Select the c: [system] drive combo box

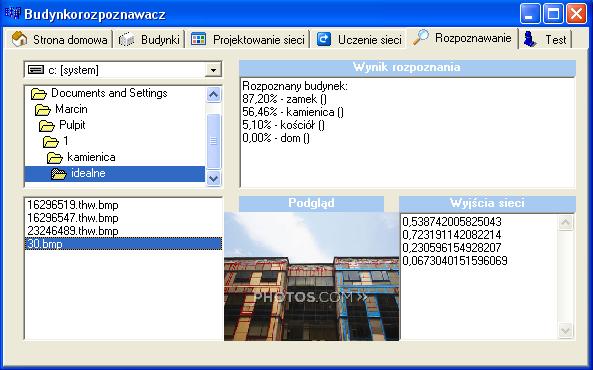click(x=123, y=70)
